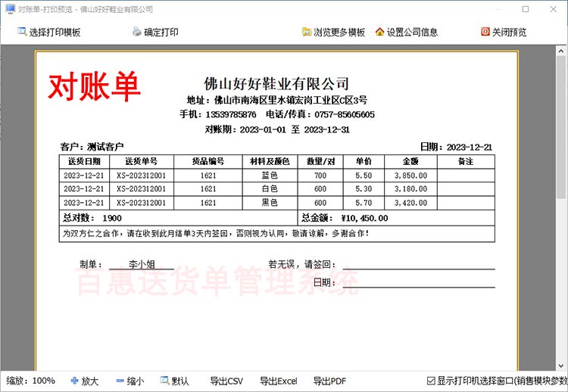Click the 货品编号 column header
Screen dimensions: 568x392
point(208,161)
